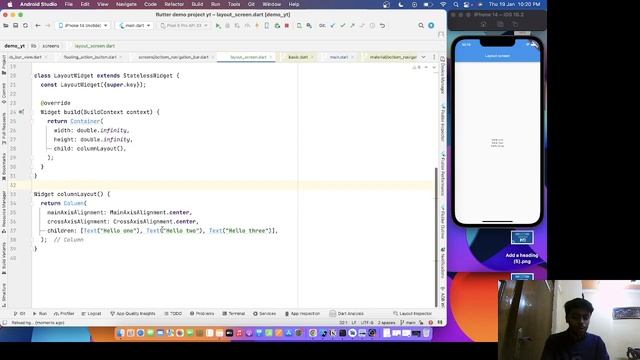Open Spotlight search in macOS menu bar
This screenshot has height=360, width=640.
456,4
